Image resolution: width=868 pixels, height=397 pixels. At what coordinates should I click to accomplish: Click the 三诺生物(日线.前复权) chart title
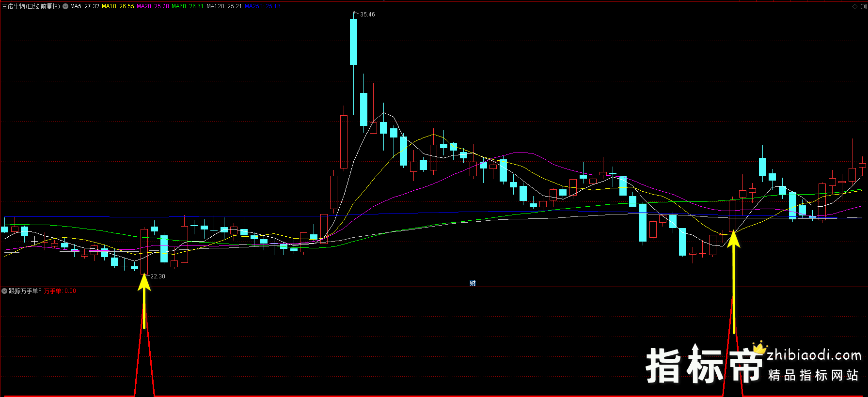31,6
